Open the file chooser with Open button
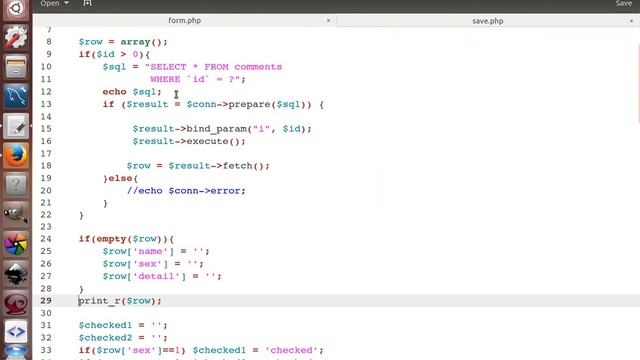The image size is (640, 360). click(50, 3)
